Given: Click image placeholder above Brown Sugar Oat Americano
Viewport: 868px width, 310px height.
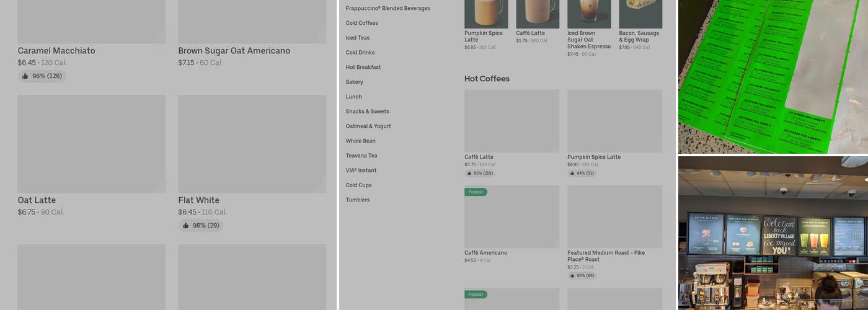Looking at the screenshot, I should pos(252,22).
